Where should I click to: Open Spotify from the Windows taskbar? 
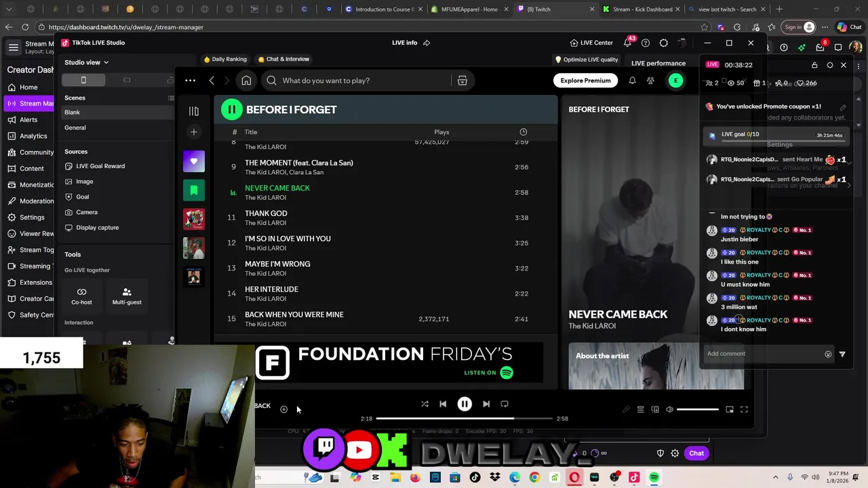pos(654,477)
